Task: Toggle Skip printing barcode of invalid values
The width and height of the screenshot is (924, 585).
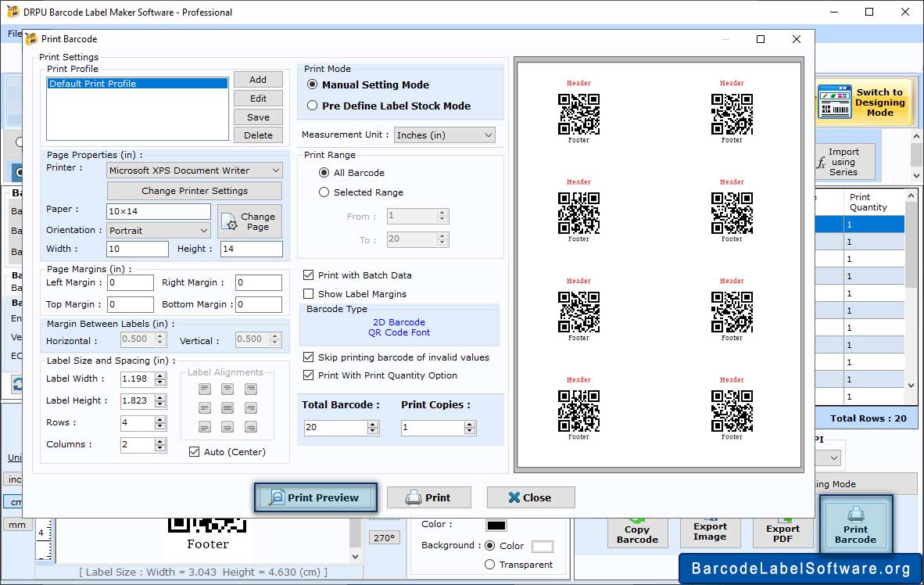Action: click(308, 357)
